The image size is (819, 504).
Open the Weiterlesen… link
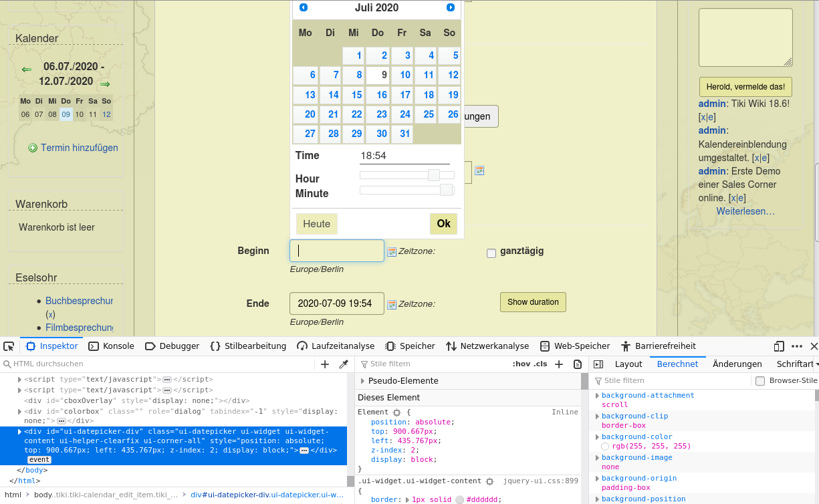(x=745, y=211)
